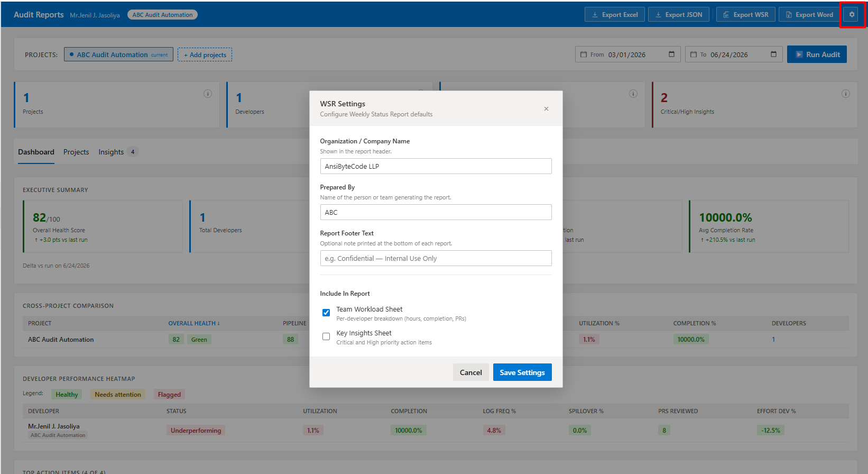Open info icon on Critical/High Insights card
868x474 pixels.
click(x=846, y=94)
